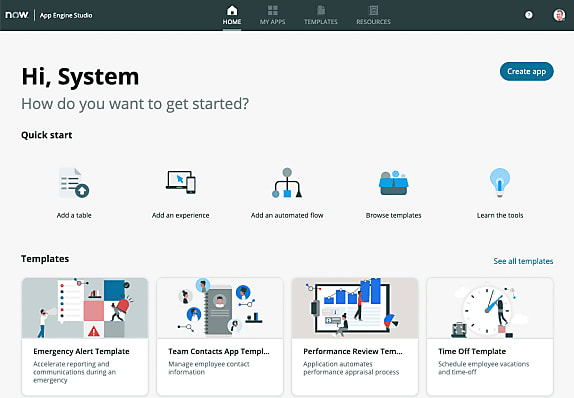The width and height of the screenshot is (574, 398).
Task: Click the Resources book icon
Action: pos(373,10)
